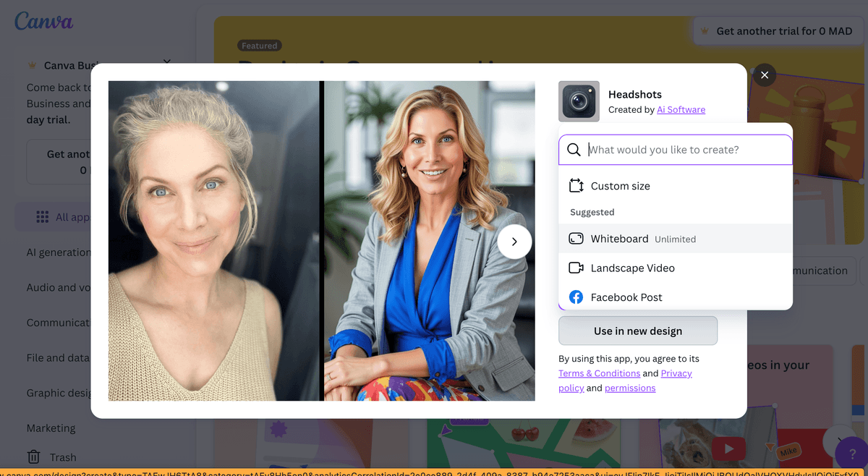The height and width of the screenshot is (476, 868).
Task: Open the Terms & Conditions link
Action: click(x=599, y=373)
